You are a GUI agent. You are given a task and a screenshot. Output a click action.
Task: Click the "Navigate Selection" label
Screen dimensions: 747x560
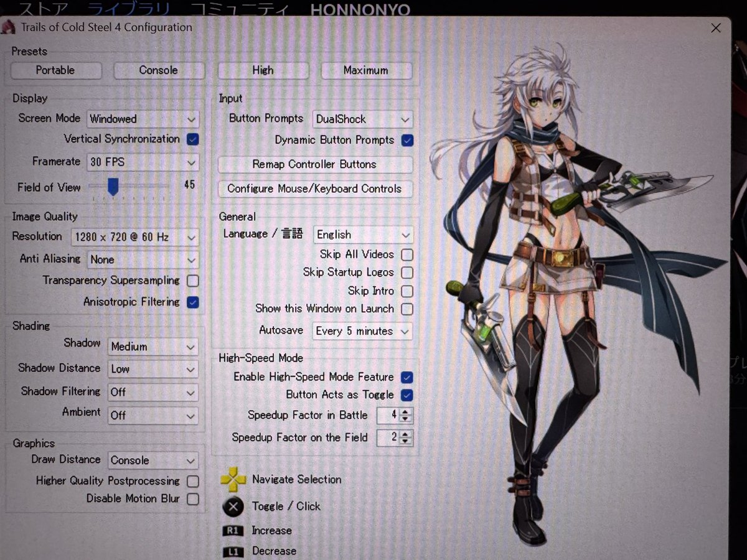[x=297, y=480]
